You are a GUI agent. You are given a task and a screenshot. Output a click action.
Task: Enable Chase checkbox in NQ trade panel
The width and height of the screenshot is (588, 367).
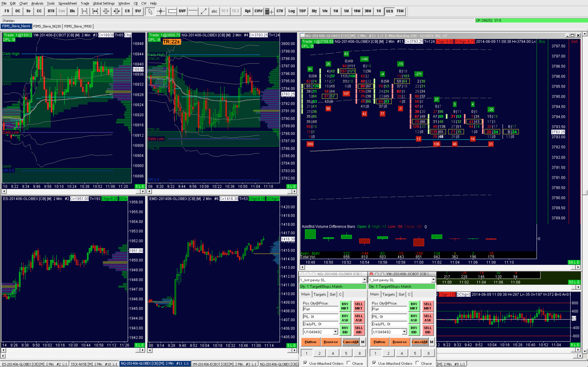coord(349,363)
